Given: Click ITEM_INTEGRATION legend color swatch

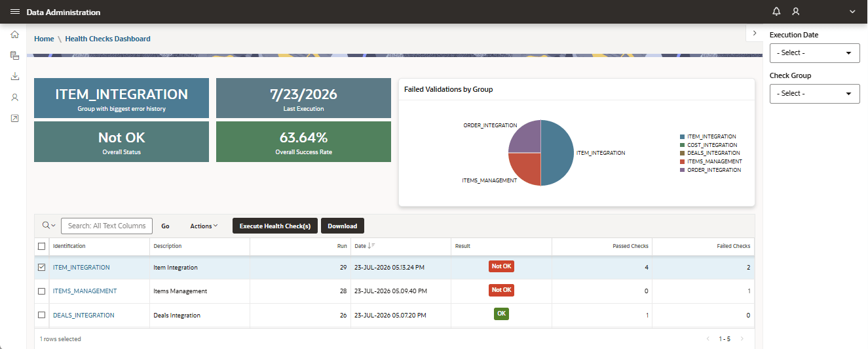Looking at the screenshot, I should 683,137.
